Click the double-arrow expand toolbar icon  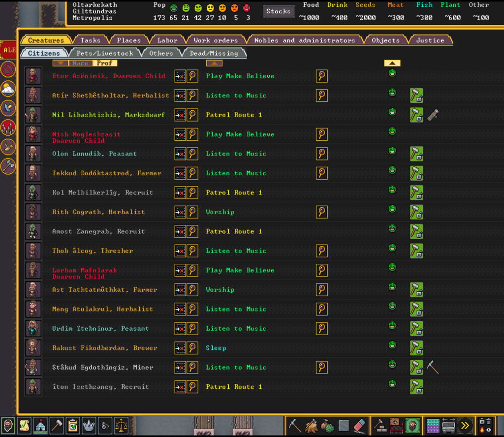click(x=465, y=425)
